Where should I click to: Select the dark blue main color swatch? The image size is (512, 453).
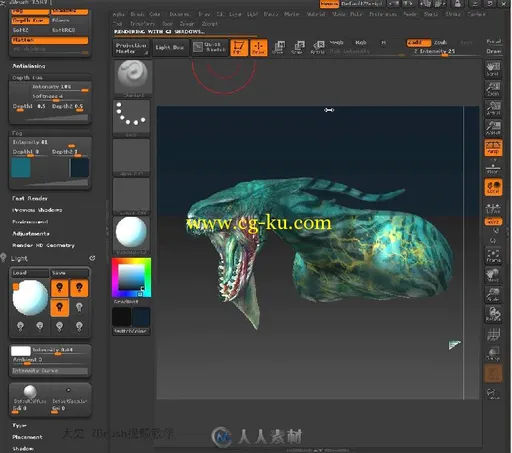pos(141,317)
